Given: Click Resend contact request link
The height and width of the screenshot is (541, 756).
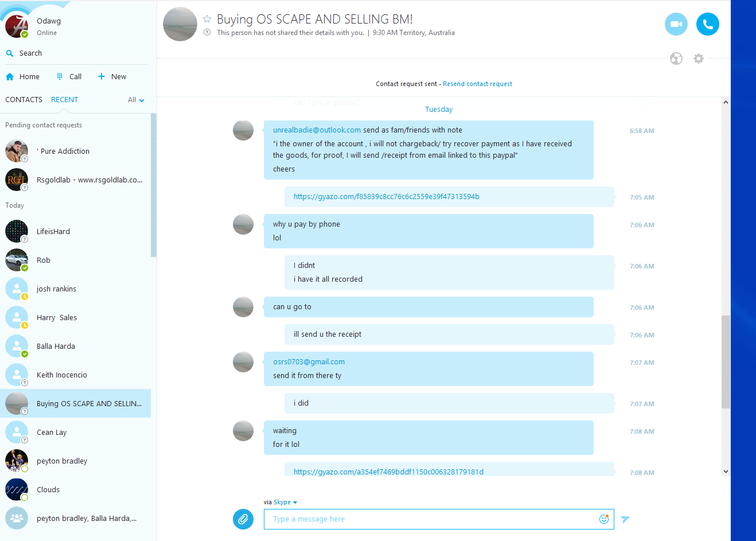Looking at the screenshot, I should (477, 84).
